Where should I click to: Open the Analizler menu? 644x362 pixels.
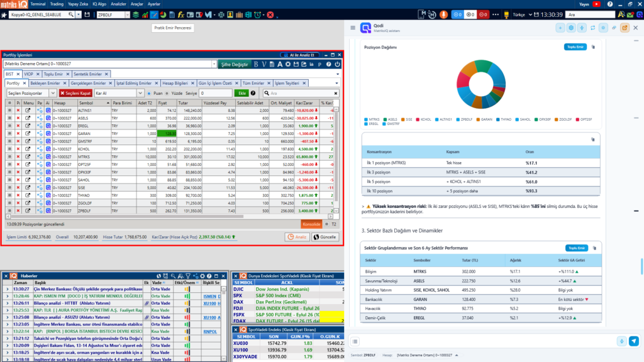118,4
